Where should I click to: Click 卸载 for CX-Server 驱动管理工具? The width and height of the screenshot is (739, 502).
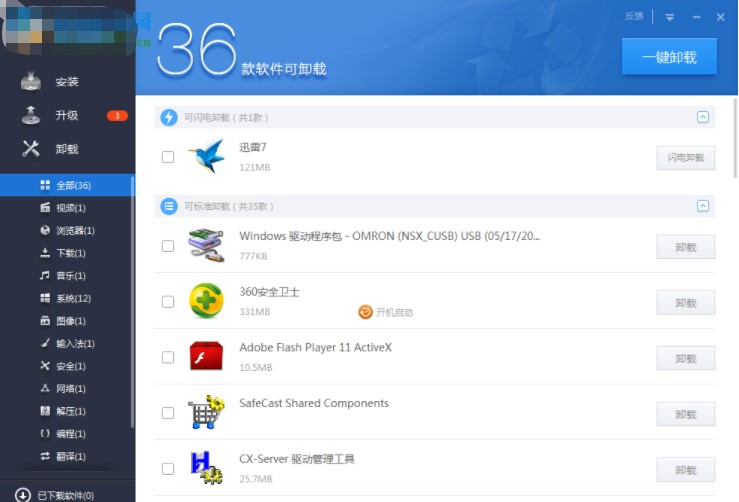point(686,469)
